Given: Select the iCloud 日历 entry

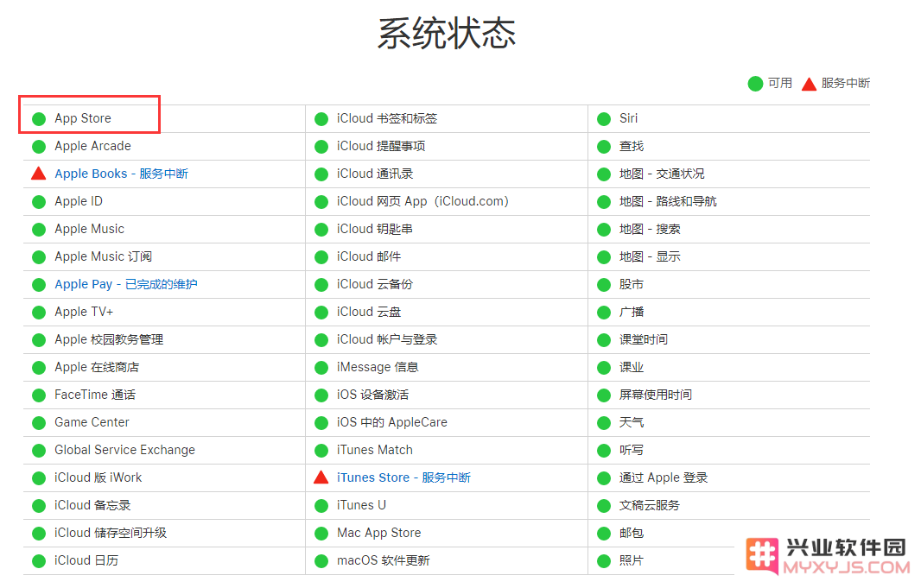Looking at the screenshot, I should 86,560.
